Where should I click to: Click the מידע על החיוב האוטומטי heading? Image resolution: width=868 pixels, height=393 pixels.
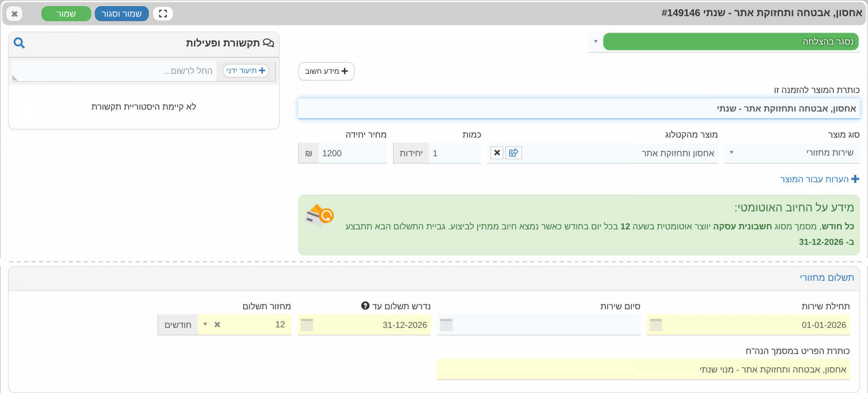794,208
